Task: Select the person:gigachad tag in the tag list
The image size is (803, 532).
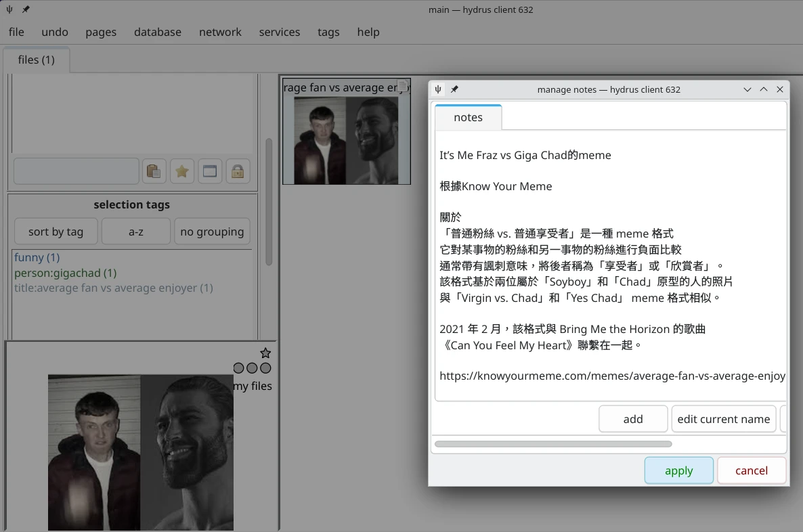Action: 65,273
